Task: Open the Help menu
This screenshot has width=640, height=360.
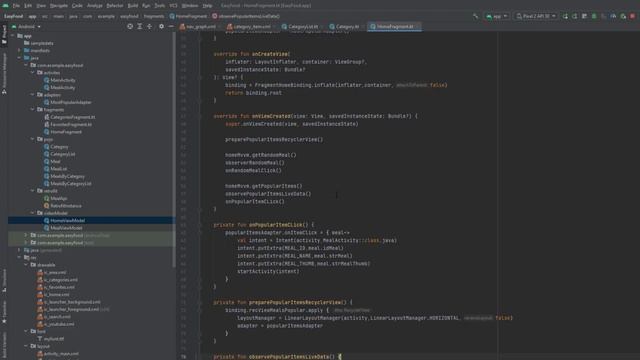Action: (207, 6)
